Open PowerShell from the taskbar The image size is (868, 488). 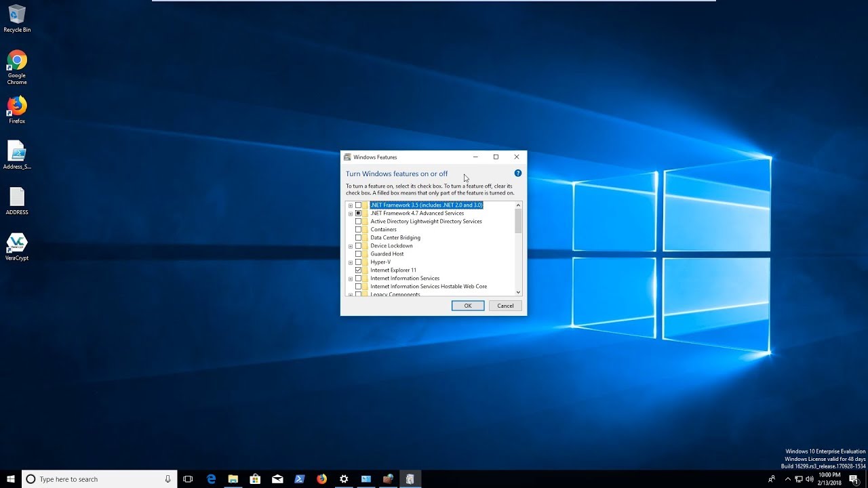[x=299, y=479]
